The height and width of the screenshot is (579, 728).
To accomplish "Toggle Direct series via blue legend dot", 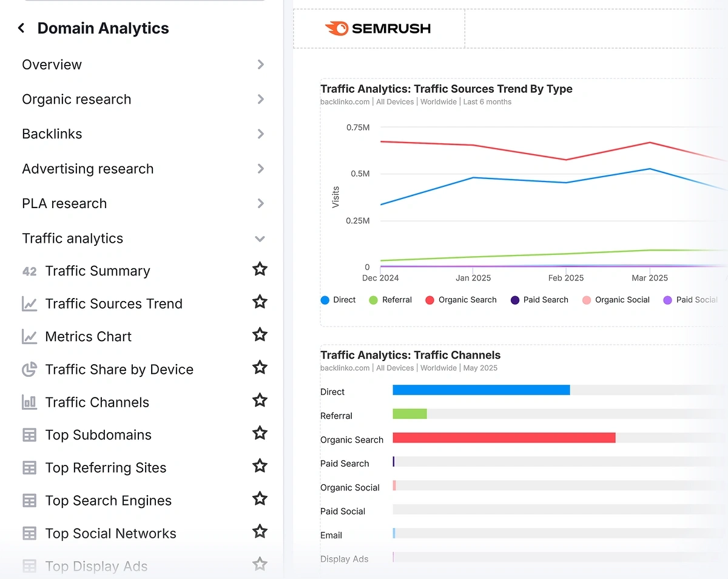I will point(325,300).
